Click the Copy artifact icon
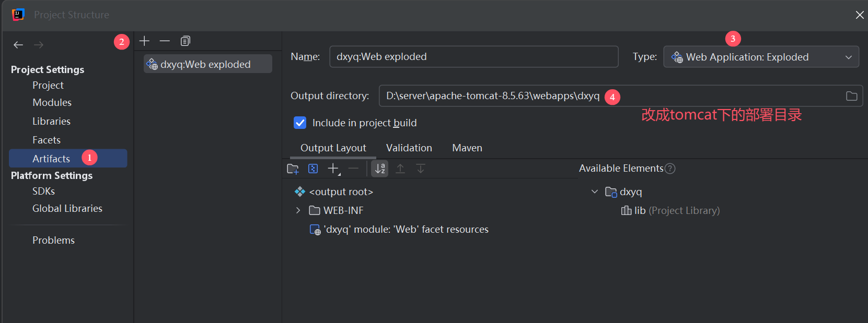Screen dimensions: 868x323 point(185,41)
